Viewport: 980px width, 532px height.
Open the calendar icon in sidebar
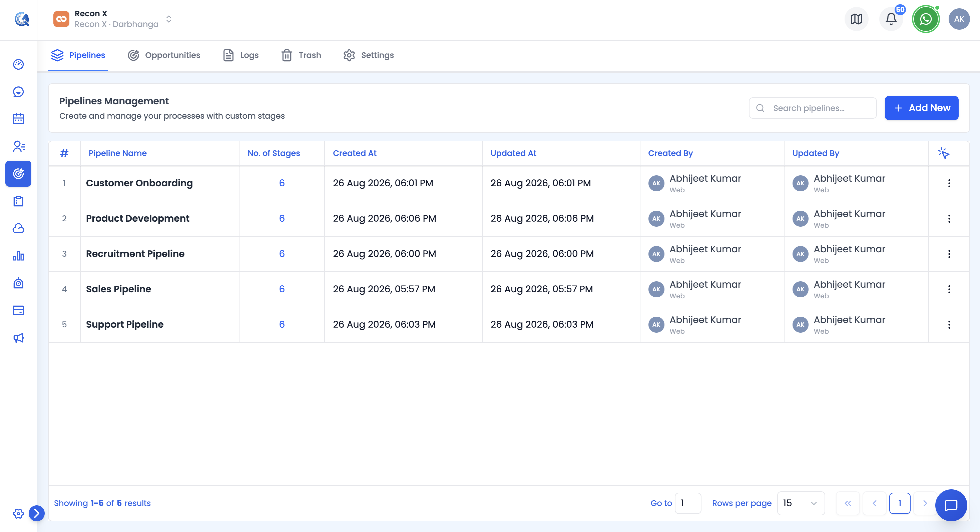(18, 119)
